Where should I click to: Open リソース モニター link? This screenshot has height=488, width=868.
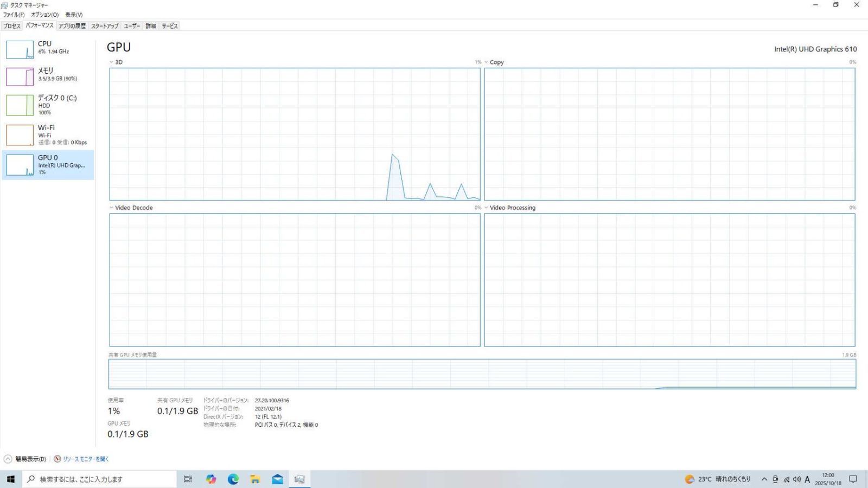85,459
